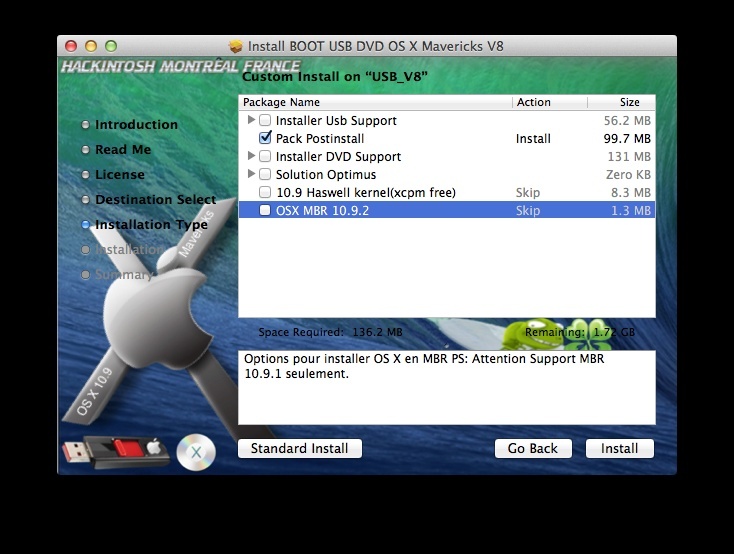Click the package icon in title bar
The image size is (734, 554).
[x=235, y=46]
